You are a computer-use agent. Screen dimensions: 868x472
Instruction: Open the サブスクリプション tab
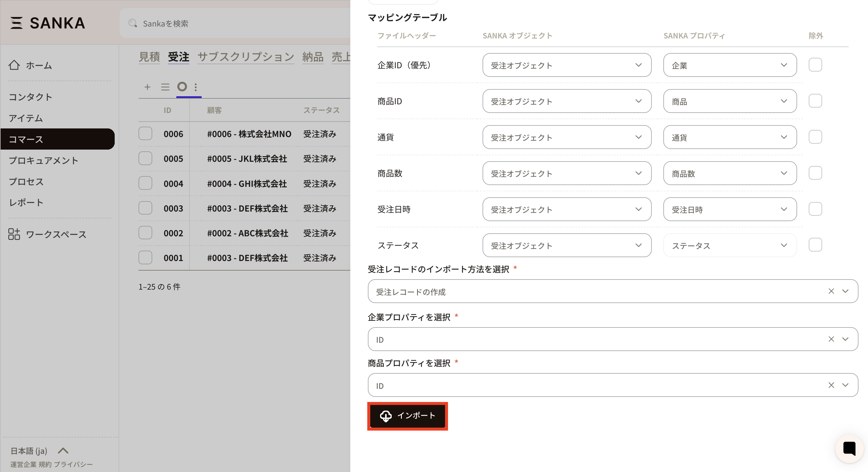pyautogui.click(x=246, y=57)
